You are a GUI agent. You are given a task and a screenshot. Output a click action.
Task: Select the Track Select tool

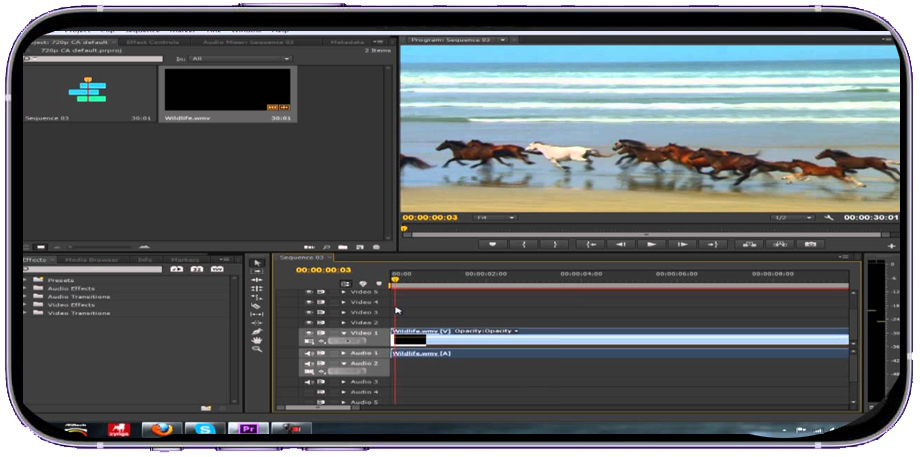(x=256, y=272)
